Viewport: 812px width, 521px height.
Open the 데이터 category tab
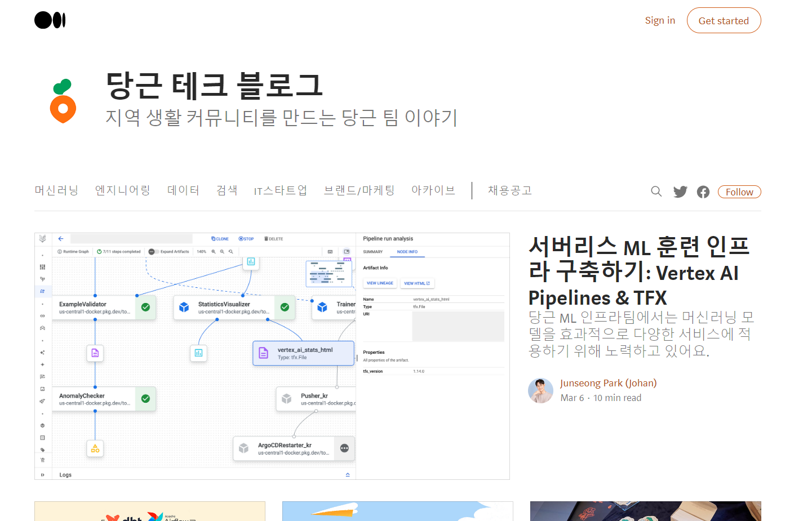point(184,190)
